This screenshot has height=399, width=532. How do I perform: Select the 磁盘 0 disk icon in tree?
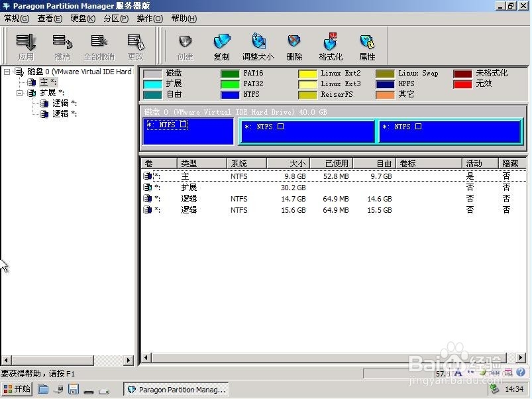pos(19,72)
